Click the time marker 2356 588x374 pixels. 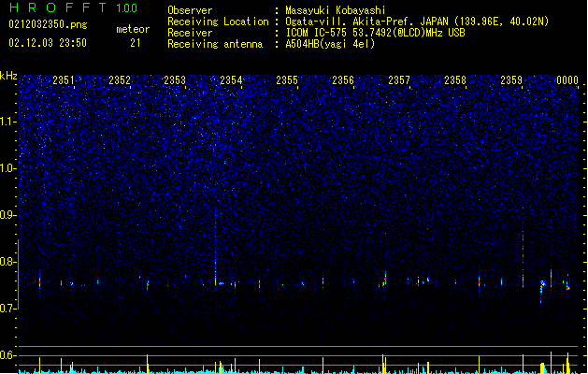pos(343,80)
